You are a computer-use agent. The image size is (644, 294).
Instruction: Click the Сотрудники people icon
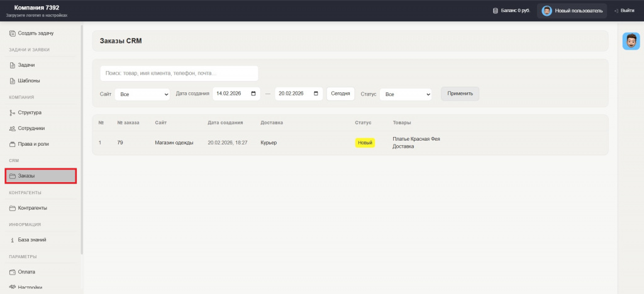(13, 128)
